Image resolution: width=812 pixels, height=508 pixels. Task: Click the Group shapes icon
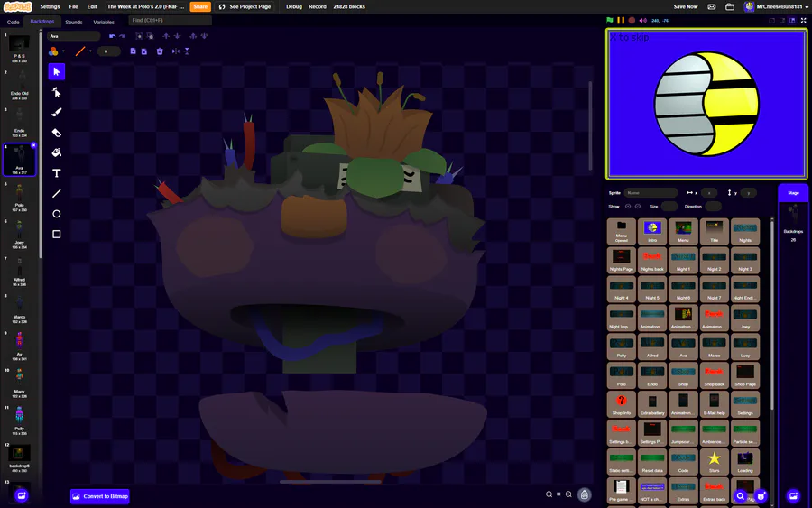pos(139,36)
